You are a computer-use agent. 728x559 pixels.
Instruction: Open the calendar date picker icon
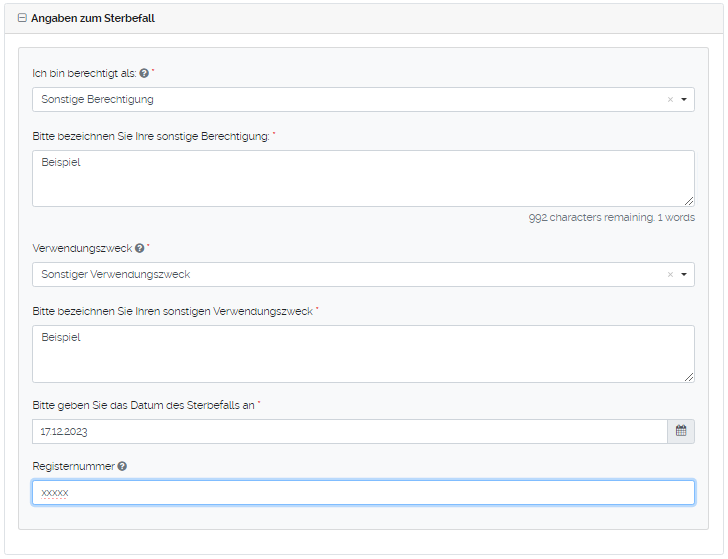point(681,432)
